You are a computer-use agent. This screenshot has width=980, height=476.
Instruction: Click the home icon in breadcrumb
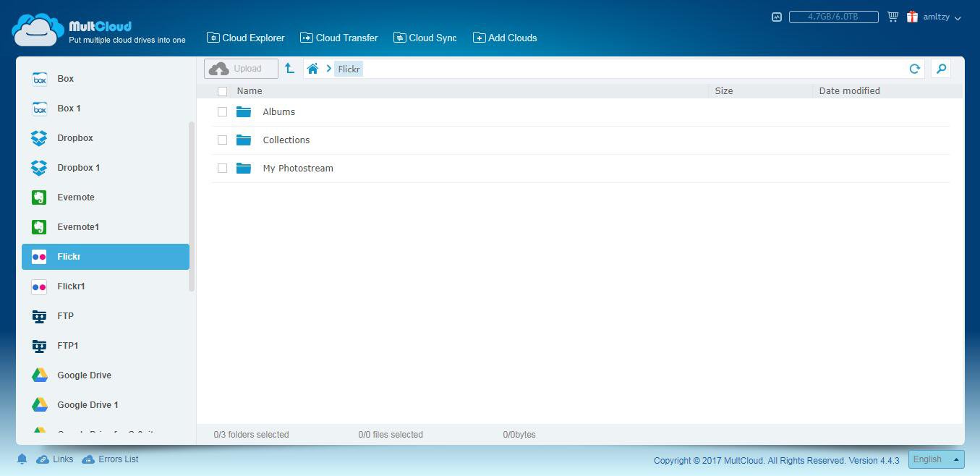[x=312, y=69]
